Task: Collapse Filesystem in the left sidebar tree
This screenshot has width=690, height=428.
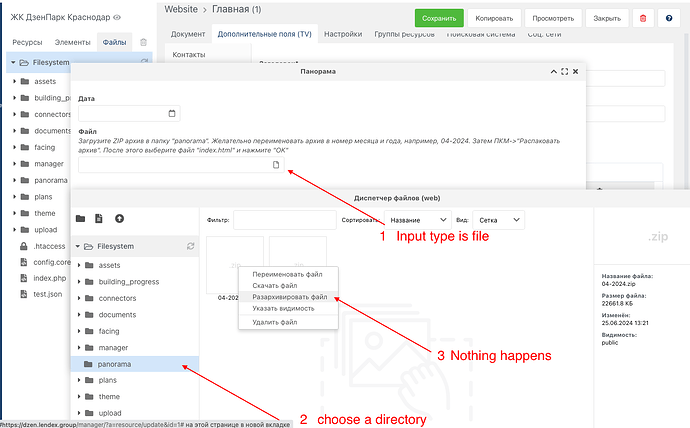Action: pos(13,62)
